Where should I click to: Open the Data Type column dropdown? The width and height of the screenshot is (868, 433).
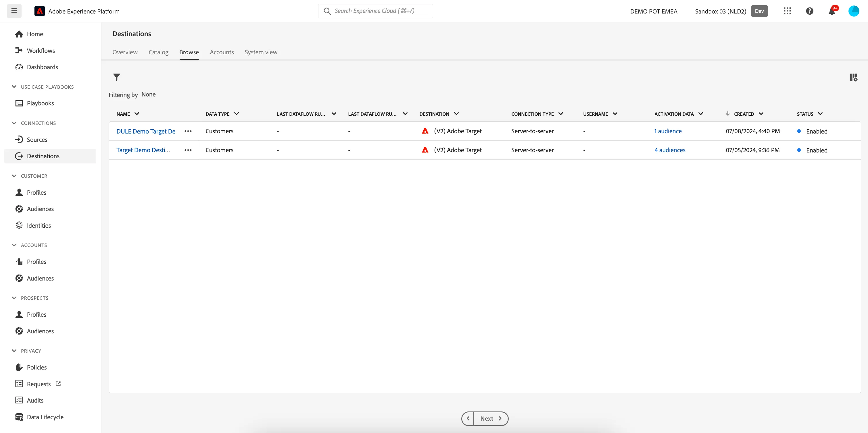pos(237,114)
